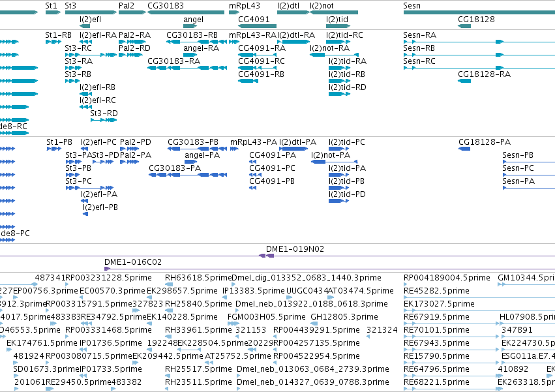Select transcript label "l(2)tid-RC"
This screenshot has height=392, width=555.
344,35
